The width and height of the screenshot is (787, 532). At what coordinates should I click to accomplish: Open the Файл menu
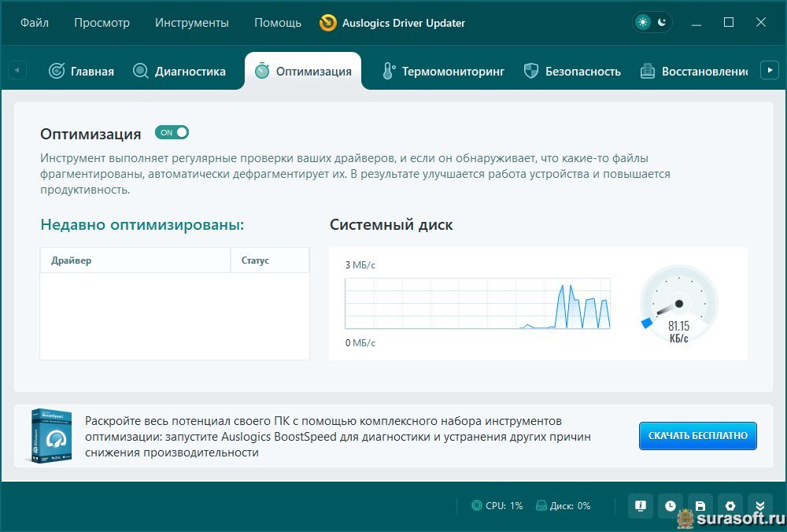click(34, 23)
